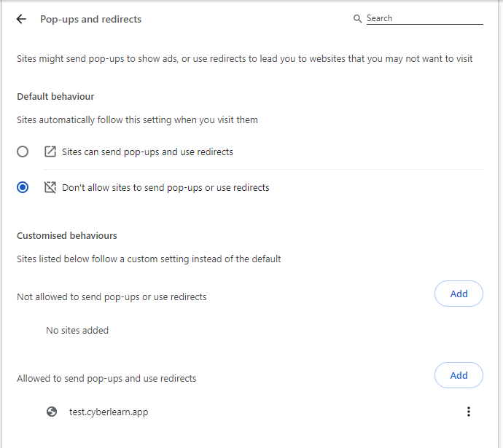Viewport: 503px width, 448px height.
Task: Click the vertical scrollbar on the right edge
Action: [x=500, y=224]
